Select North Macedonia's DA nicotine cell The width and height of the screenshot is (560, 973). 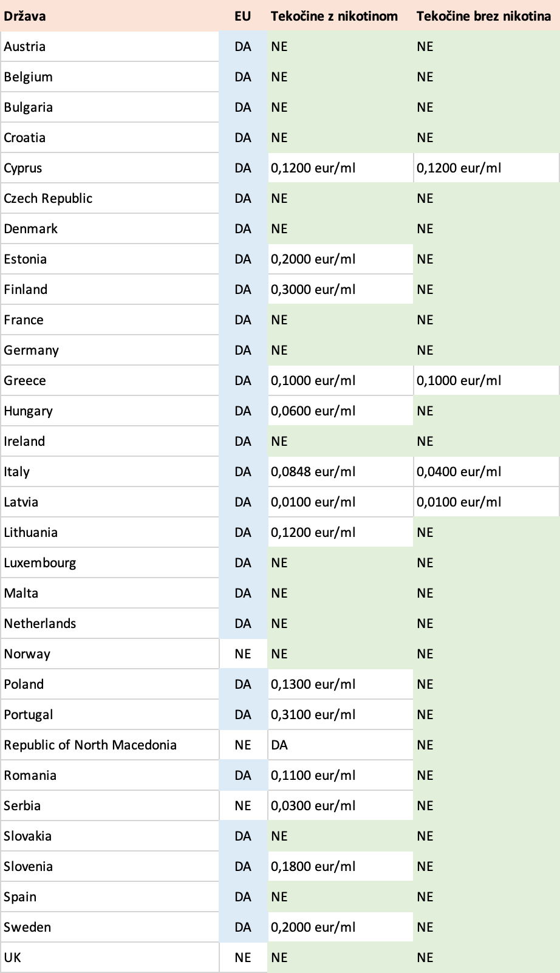tap(340, 745)
